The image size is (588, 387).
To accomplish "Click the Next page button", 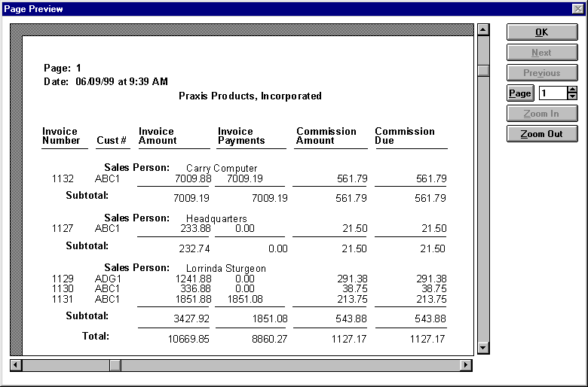I will [x=542, y=53].
